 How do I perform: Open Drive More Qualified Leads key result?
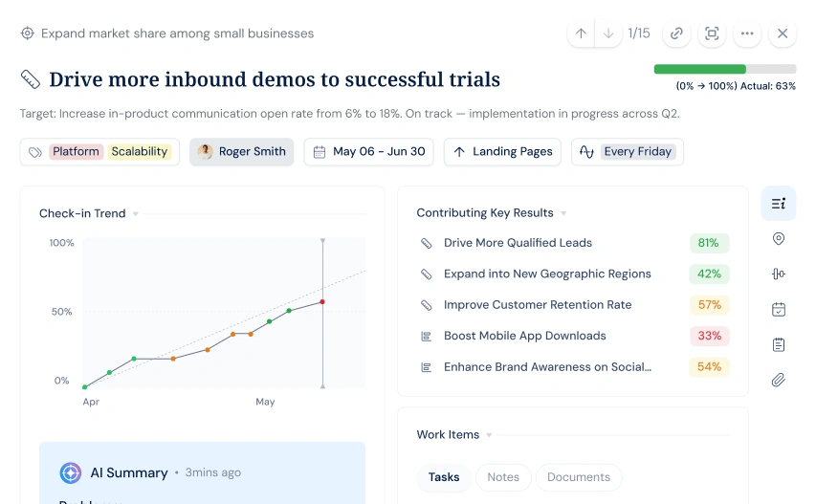(x=518, y=243)
